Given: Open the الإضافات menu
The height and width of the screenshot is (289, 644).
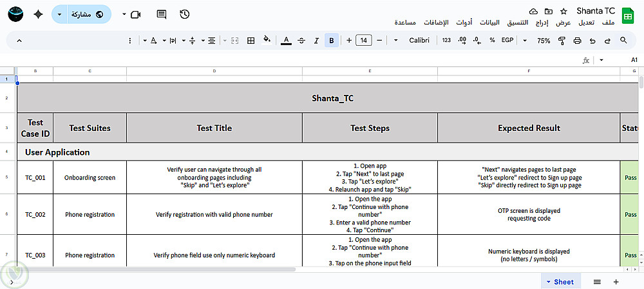Looking at the screenshot, I should coord(436,22).
